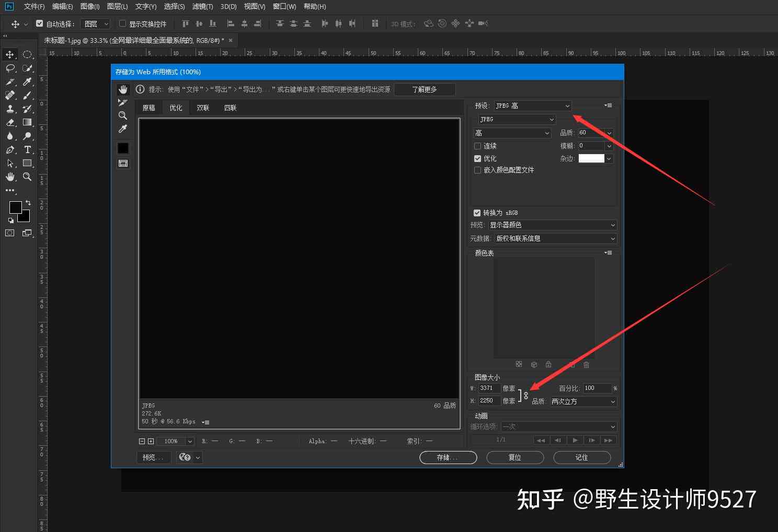The height and width of the screenshot is (532, 778).
Task: Open the 滤镜(T) menu
Action: tap(202, 6)
